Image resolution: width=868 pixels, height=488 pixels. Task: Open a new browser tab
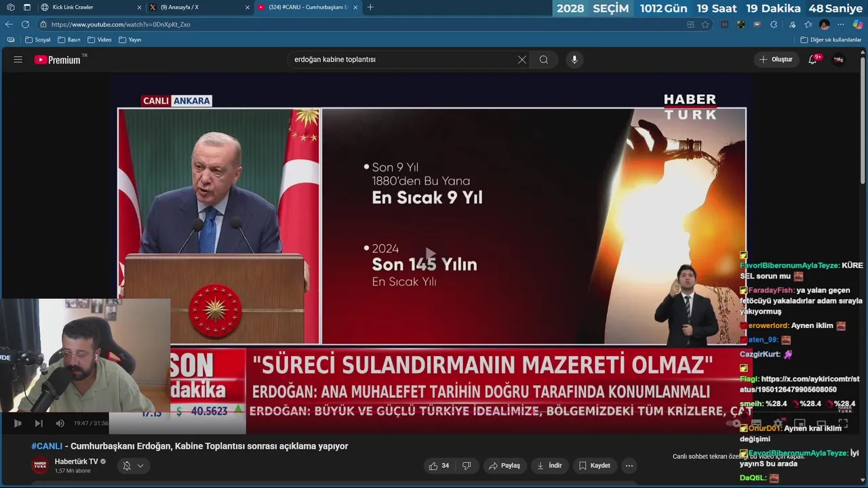tap(370, 7)
